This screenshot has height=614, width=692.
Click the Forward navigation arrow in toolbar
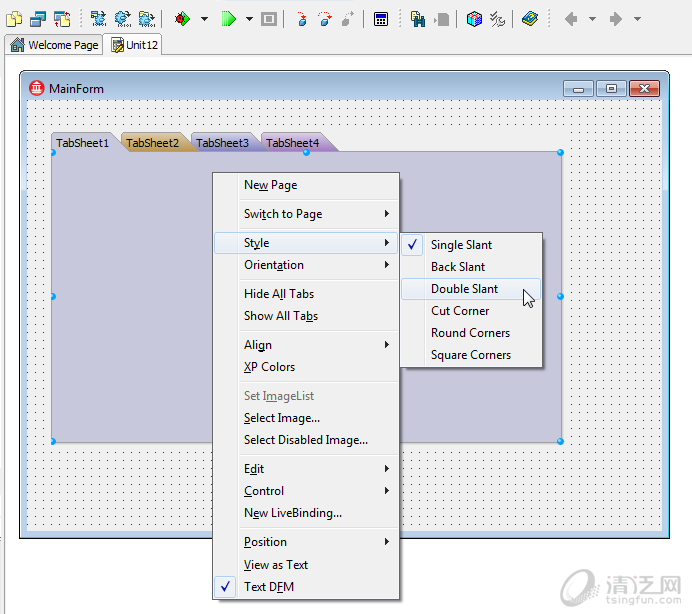(616, 19)
